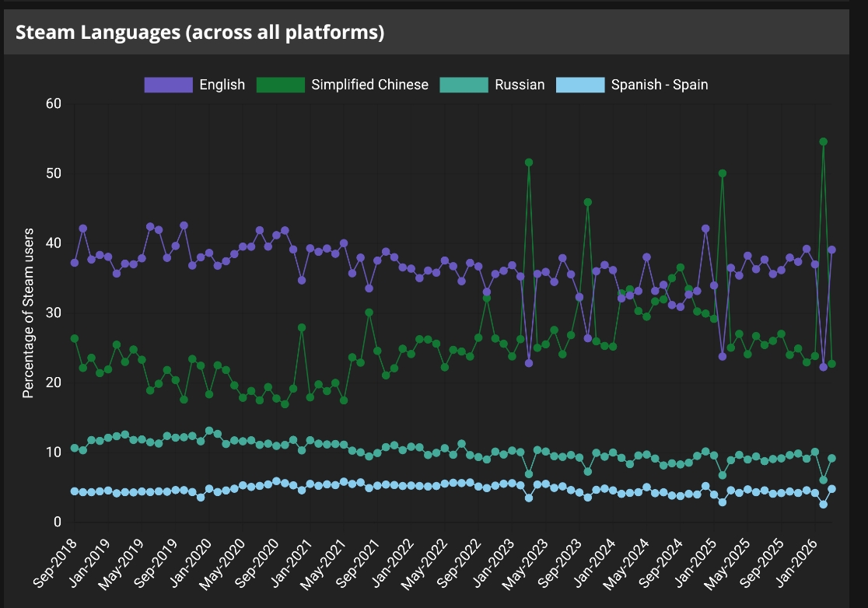868x608 pixels.
Task: Click the Spanish - Spain legend swatch
Action: [580, 85]
